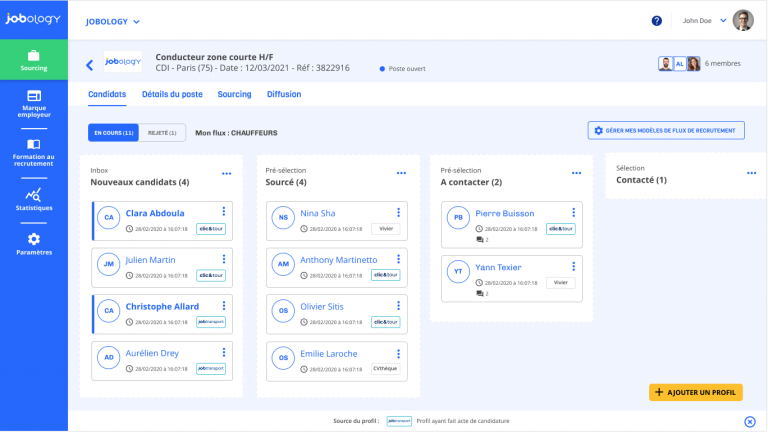768x432 pixels.
Task: Click AJOUTER UN PROFIL button
Action: 696,392
